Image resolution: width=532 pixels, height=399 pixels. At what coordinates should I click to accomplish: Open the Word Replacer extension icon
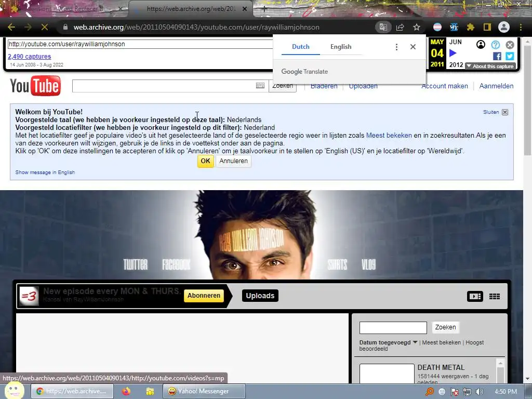pyautogui.click(x=454, y=27)
